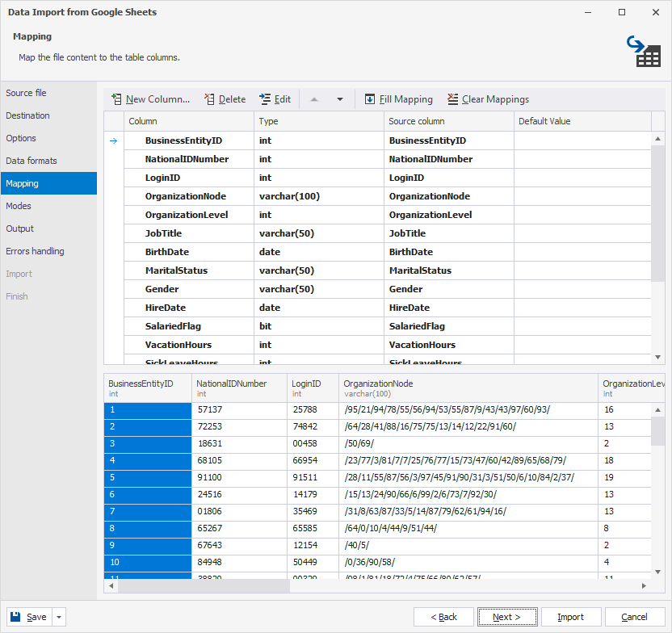Image resolution: width=672 pixels, height=633 pixels.
Task: Select the BirthDate type cell
Action: (x=319, y=252)
